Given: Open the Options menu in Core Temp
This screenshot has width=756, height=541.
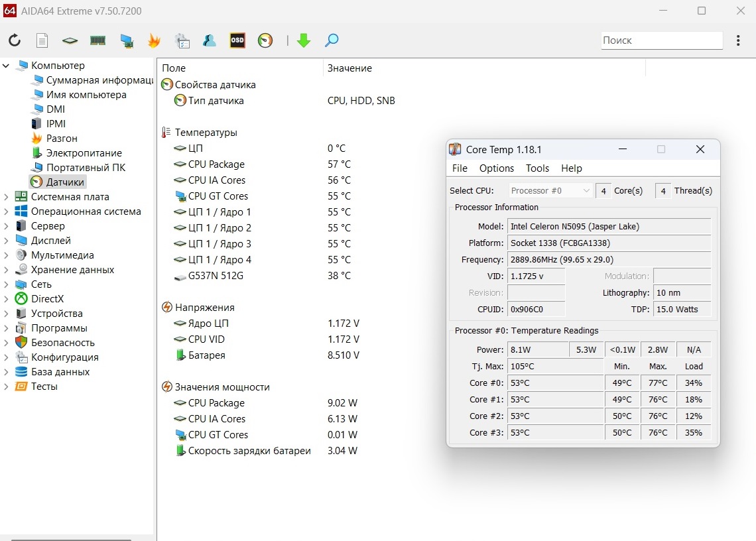Looking at the screenshot, I should click(496, 168).
